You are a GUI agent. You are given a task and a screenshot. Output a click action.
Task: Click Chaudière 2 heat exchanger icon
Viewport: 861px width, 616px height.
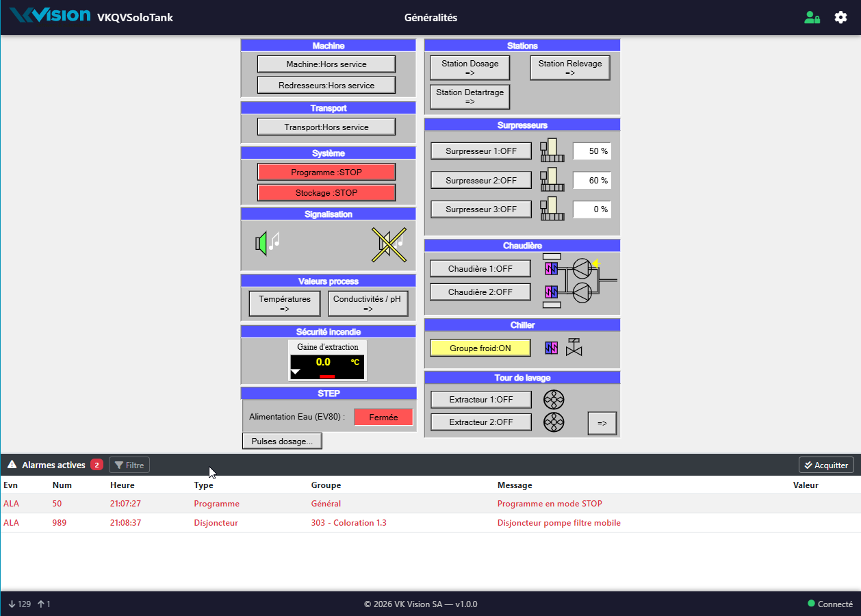coord(552,292)
